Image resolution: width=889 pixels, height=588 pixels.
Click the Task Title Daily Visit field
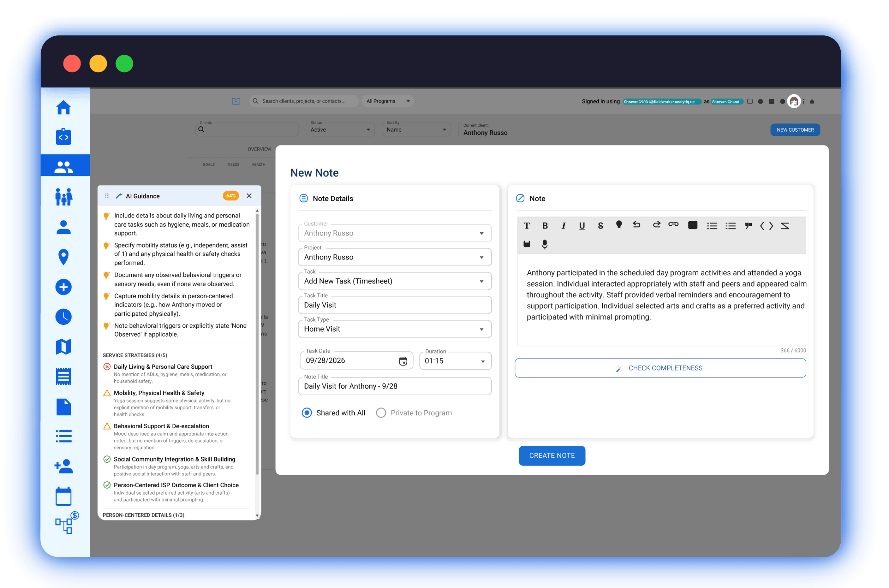[395, 305]
